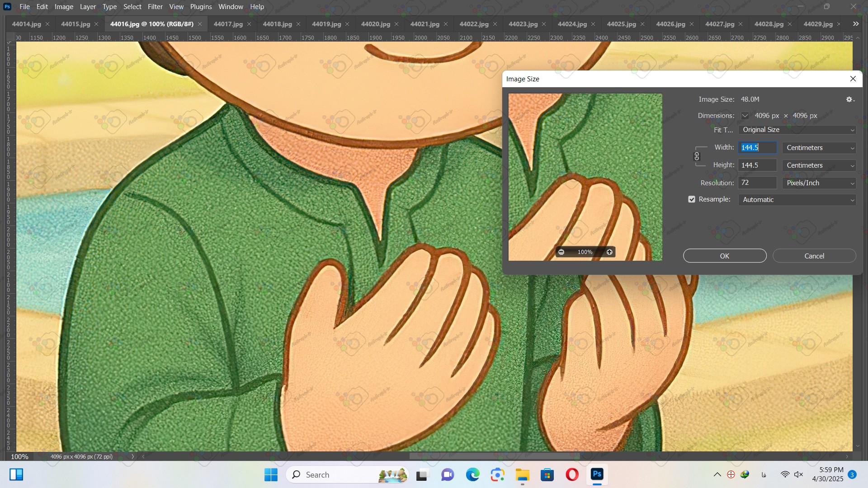
Task: Close the 44016.jpg tab
Action: coord(200,24)
